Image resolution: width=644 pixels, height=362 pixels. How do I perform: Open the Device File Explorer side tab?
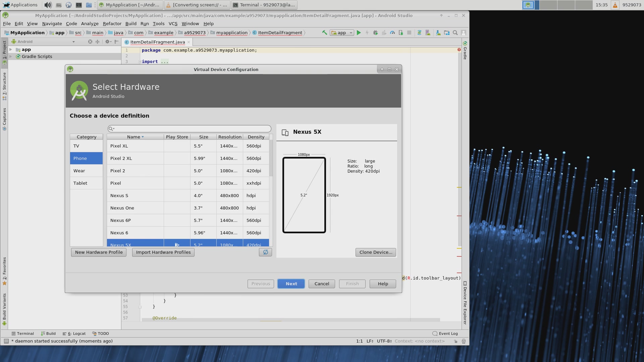point(465,303)
